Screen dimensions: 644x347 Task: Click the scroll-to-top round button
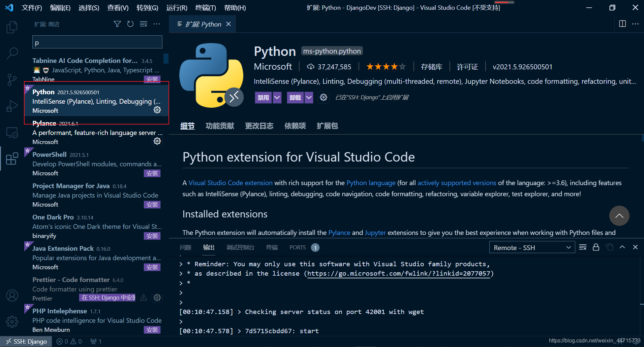pos(619,216)
